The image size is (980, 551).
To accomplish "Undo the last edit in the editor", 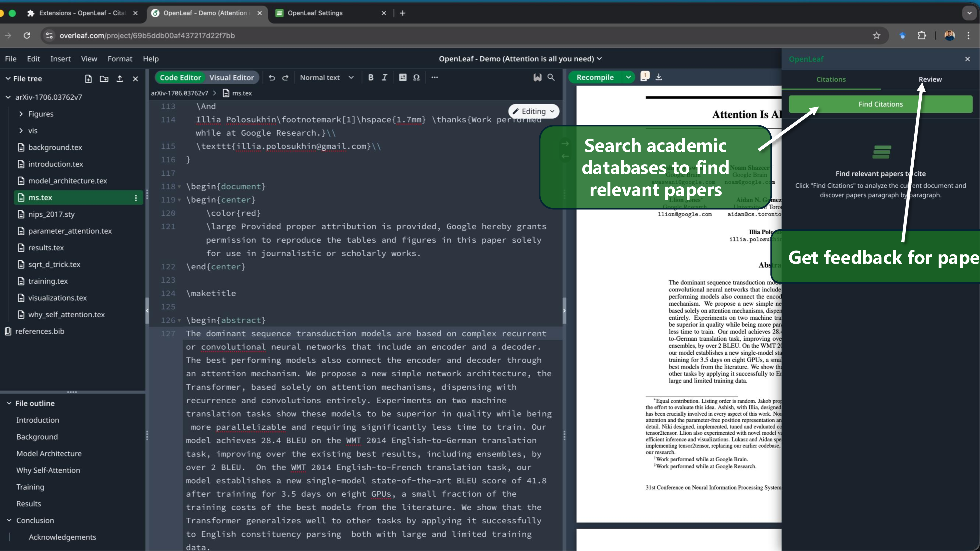I will (x=272, y=78).
